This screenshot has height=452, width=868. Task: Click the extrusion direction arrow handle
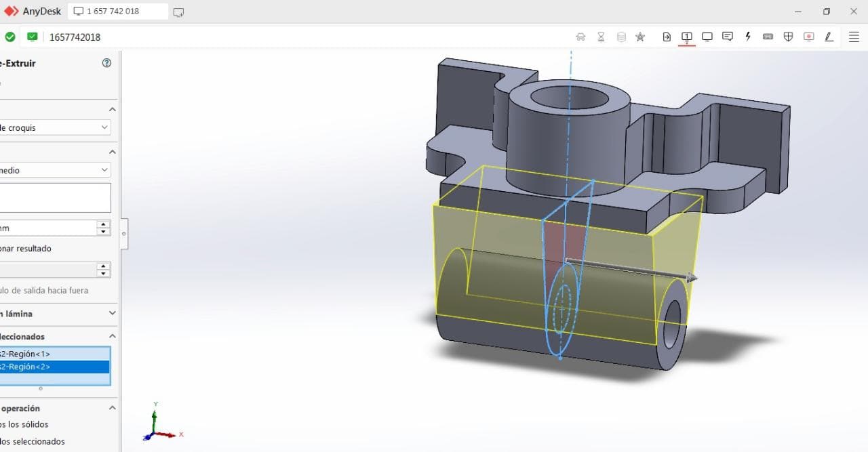click(690, 277)
